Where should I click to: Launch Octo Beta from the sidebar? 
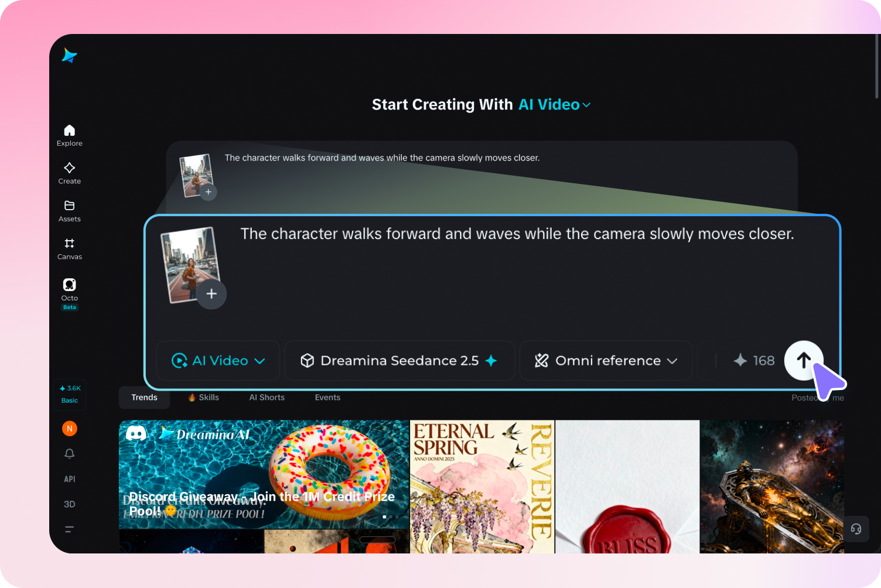click(70, 294)
